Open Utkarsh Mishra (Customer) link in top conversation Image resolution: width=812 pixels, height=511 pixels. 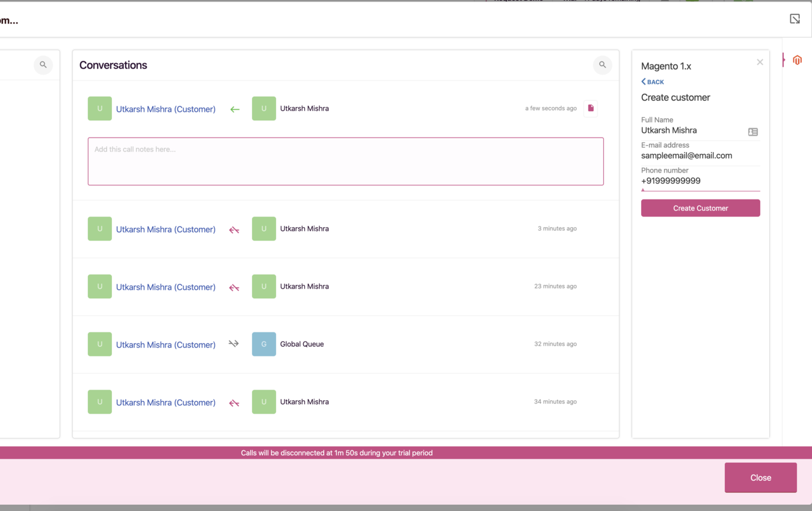165,109
